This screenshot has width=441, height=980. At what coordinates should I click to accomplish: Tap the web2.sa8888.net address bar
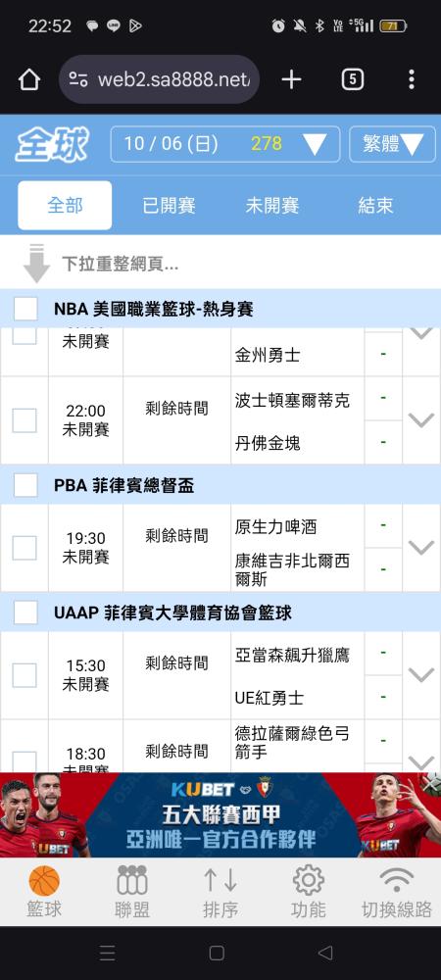pos(159,79)
